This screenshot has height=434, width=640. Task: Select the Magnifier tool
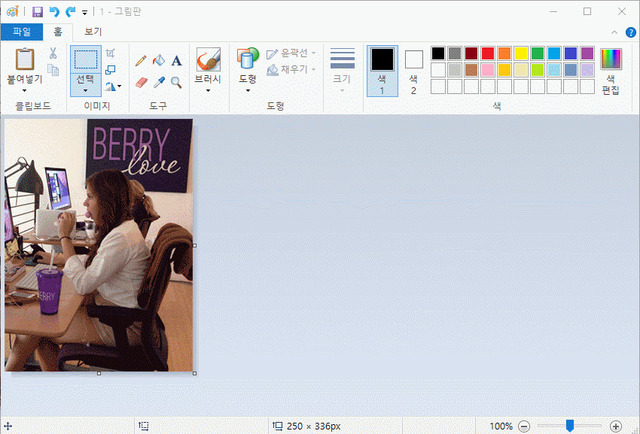pos(176,82)
